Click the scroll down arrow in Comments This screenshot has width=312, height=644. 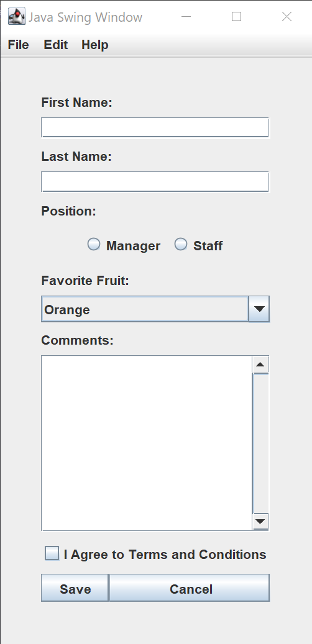[x=260, y=522]
